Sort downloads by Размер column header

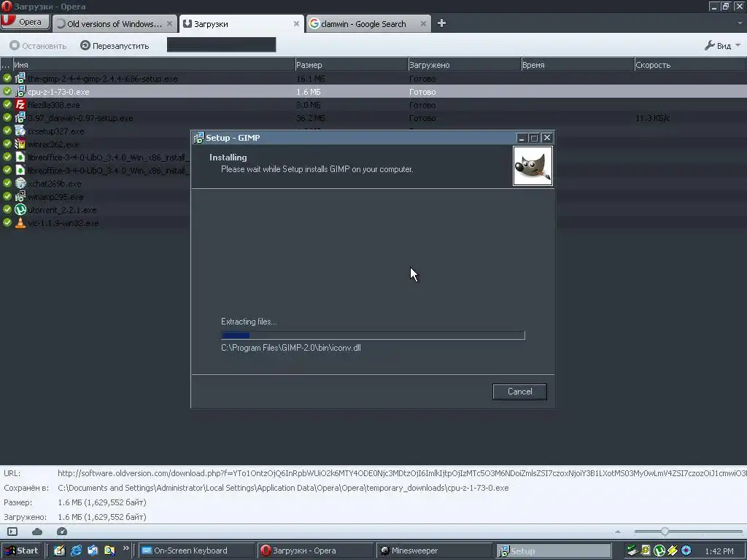pos(351,65)
